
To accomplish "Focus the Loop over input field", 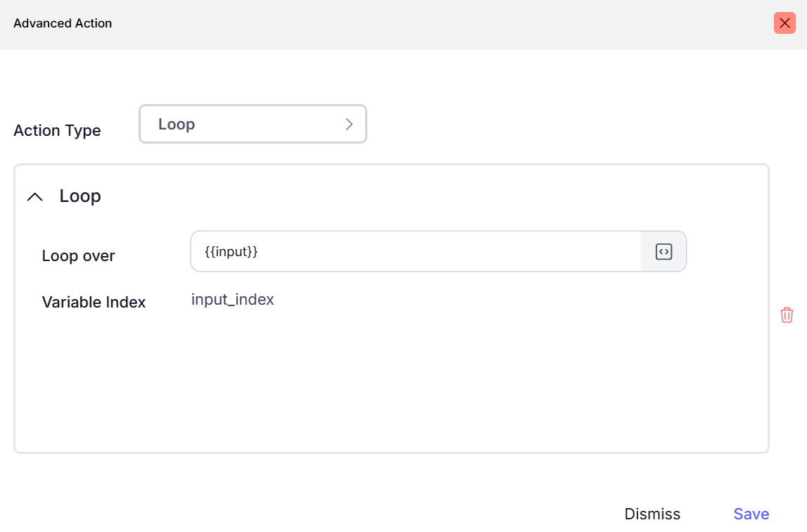I will pos(415,251).
